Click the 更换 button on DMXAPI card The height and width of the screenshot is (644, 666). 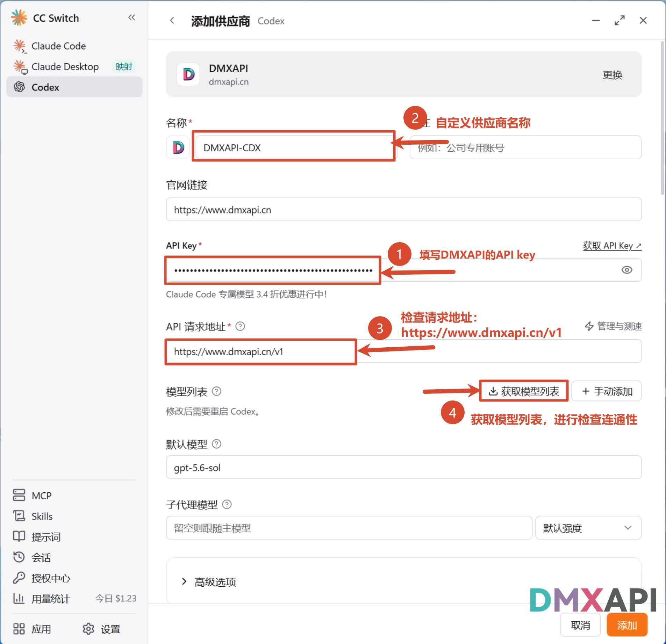point(612,75)
